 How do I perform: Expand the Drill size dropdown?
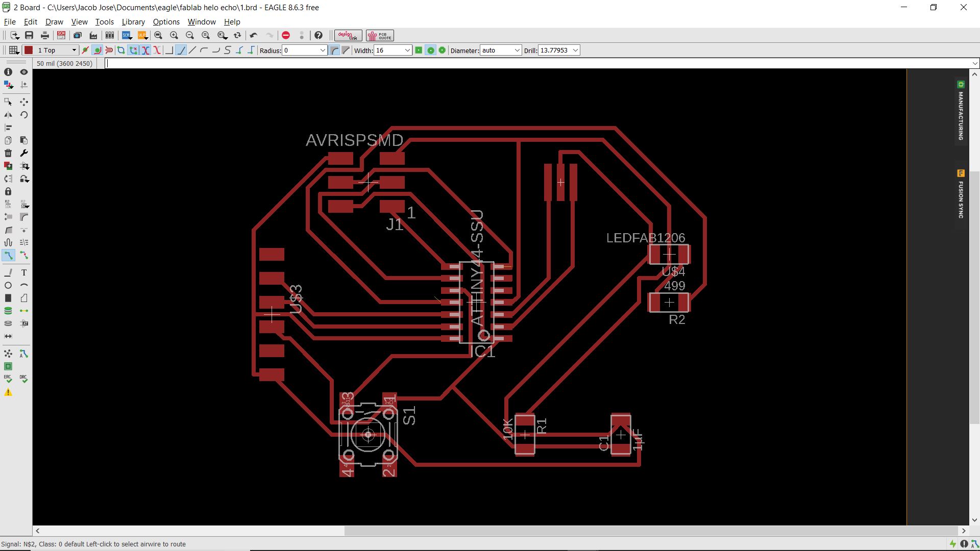575,50
